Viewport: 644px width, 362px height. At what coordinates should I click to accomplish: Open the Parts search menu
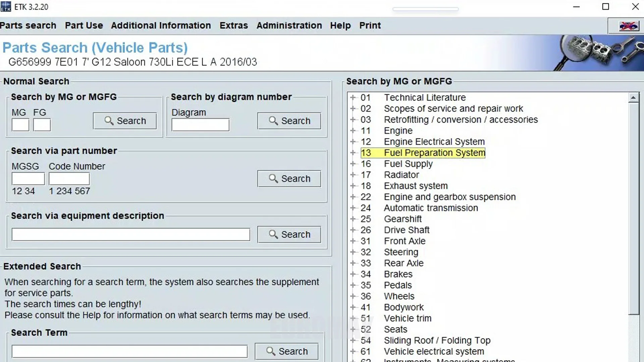point(28,25)
